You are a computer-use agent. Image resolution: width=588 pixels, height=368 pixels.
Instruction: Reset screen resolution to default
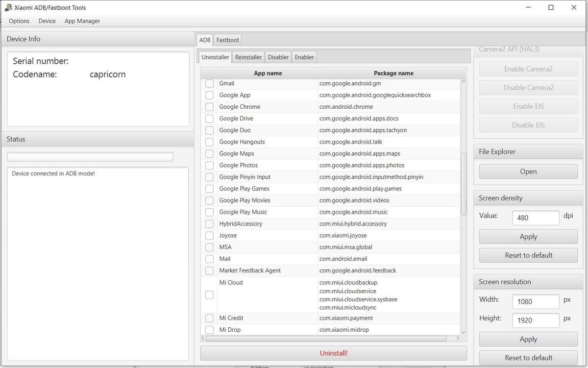click(528, 358)
